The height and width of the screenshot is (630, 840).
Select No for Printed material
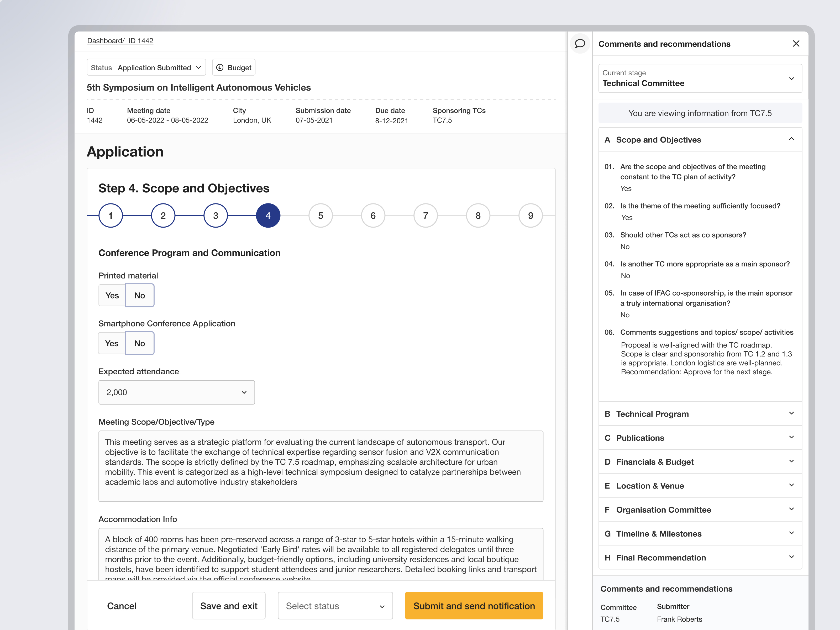pyautogui.click(x=139, y=295)
